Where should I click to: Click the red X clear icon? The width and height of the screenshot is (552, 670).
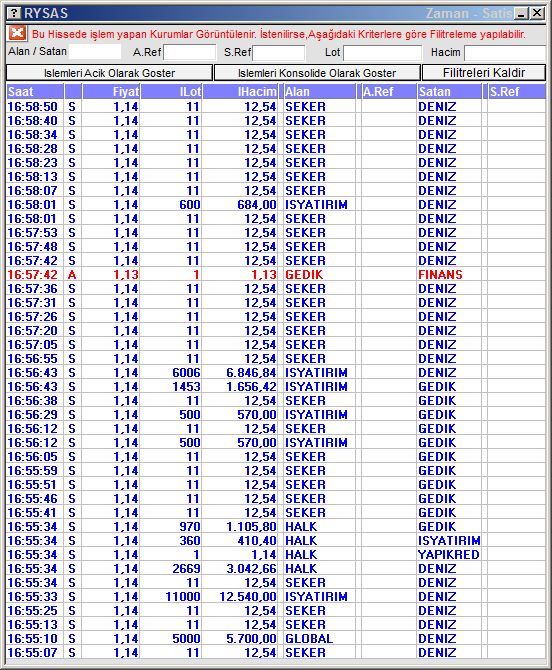(18, 33)
